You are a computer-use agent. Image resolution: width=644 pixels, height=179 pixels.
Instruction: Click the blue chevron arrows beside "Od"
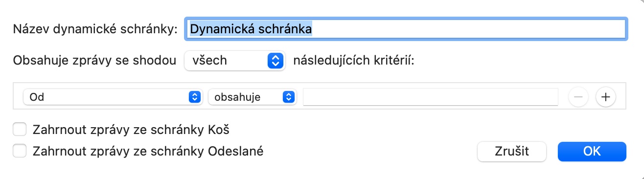(195, 97)
